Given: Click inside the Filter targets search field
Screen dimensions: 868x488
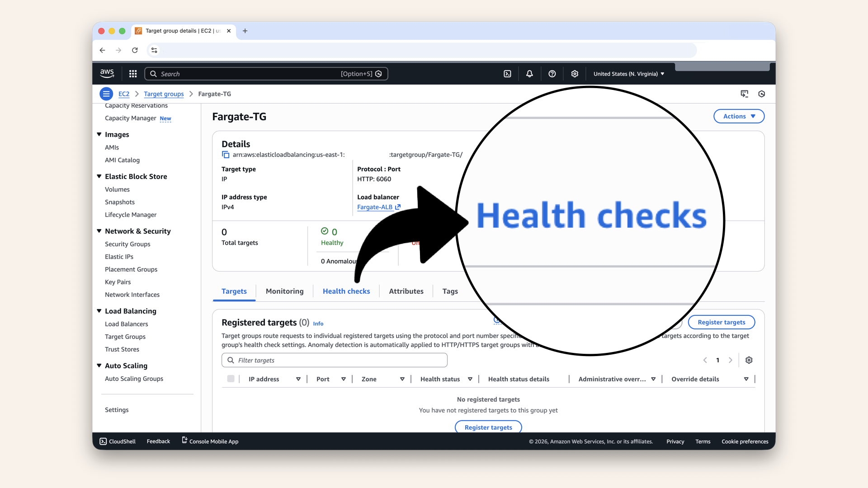Looking at the screenshot, I should (x=335, y=360).
